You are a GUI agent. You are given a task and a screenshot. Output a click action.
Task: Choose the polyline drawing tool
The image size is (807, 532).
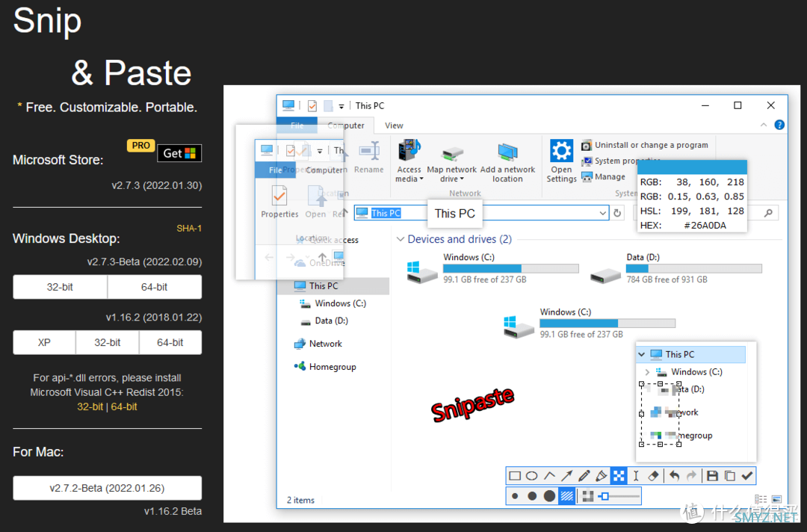(x=550, y=476)
